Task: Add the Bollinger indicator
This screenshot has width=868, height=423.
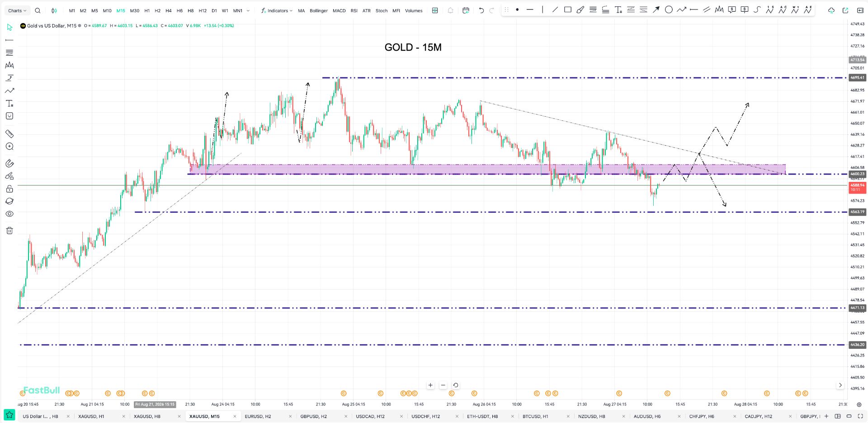Action: pos(319,10)
